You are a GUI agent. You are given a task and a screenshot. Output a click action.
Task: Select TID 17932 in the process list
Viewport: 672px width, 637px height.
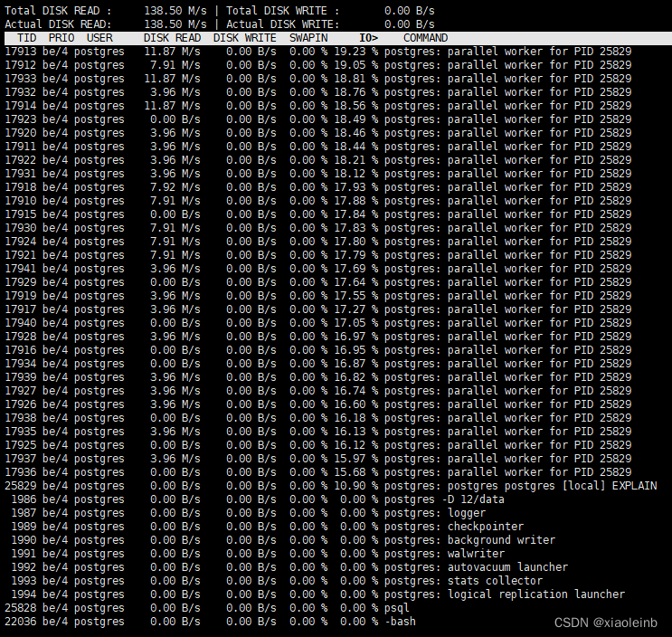point(21,92)
